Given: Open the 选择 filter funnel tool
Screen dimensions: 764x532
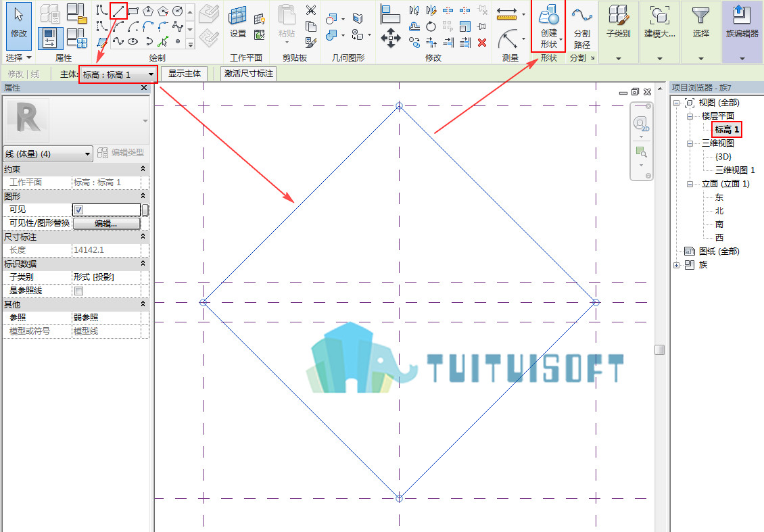Looking at the screenshot, I should 700,22.
